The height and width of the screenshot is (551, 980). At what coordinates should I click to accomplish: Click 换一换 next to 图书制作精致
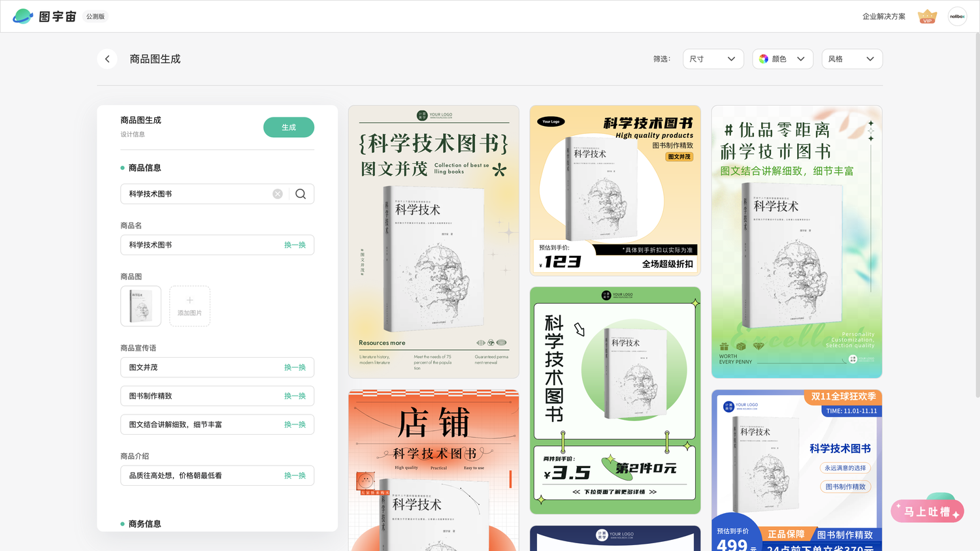coord(295,396)
